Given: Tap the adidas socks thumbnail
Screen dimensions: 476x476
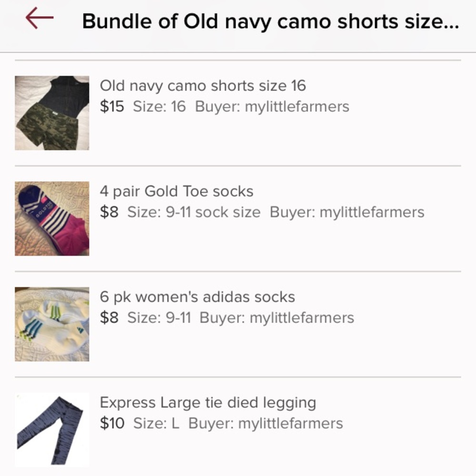Looking at the screenshot, I should click(52, 323).
